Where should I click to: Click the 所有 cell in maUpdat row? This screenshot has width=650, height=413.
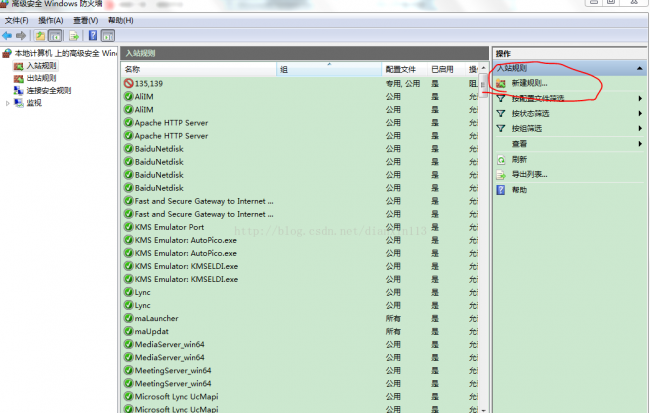click(393, 331)
